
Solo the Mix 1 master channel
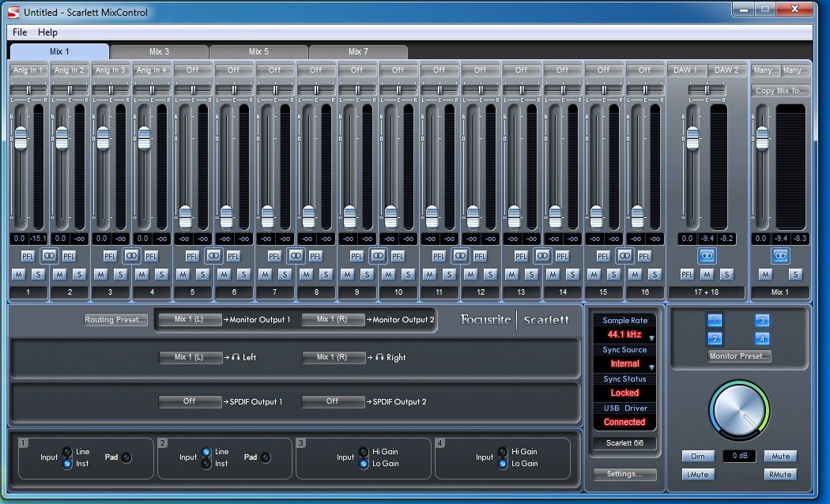795,274
